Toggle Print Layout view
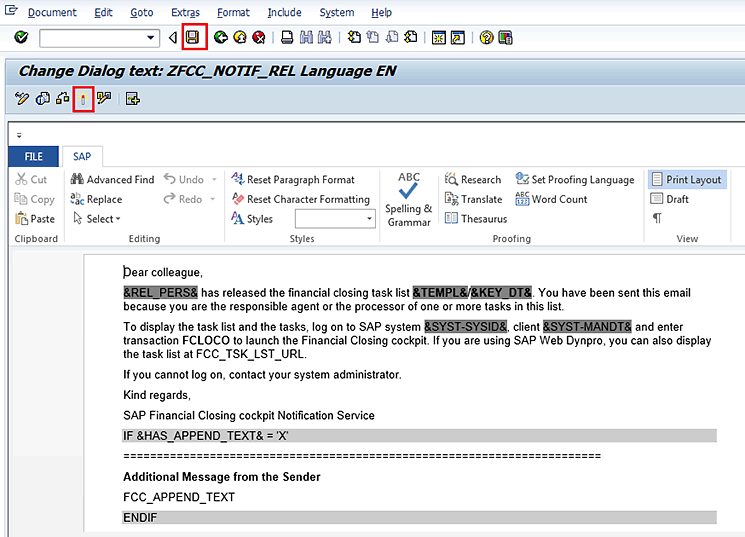The width and height of the screenshot is (745, 537). coord(686,180)
